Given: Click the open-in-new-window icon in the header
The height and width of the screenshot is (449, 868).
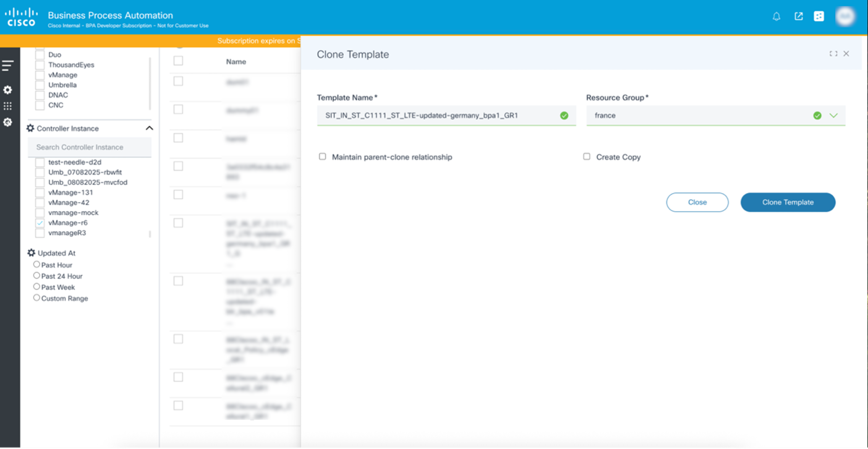Looking at the screenshot, I should [799, 17].
